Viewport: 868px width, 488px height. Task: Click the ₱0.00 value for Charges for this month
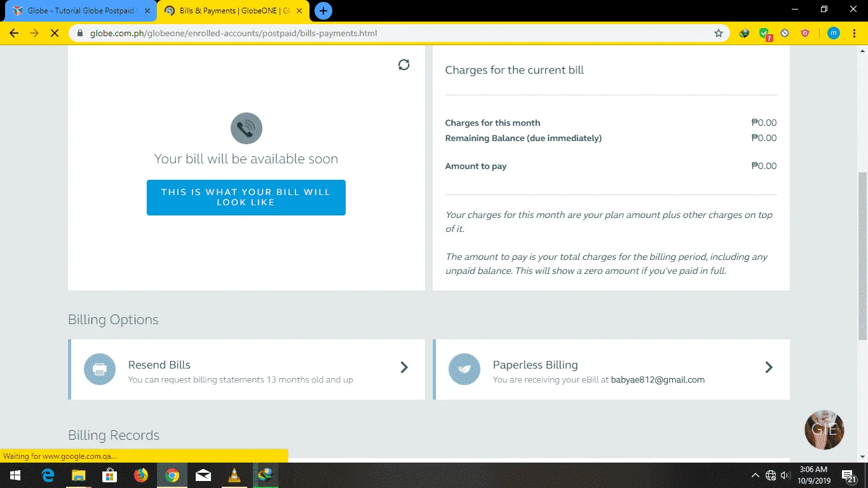pyautogui.click(x=764, y=123)
